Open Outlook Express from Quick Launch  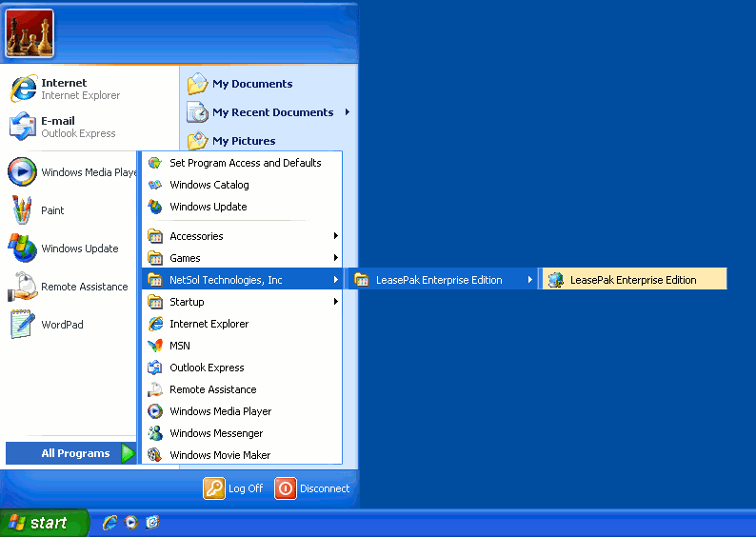[152, 522]
